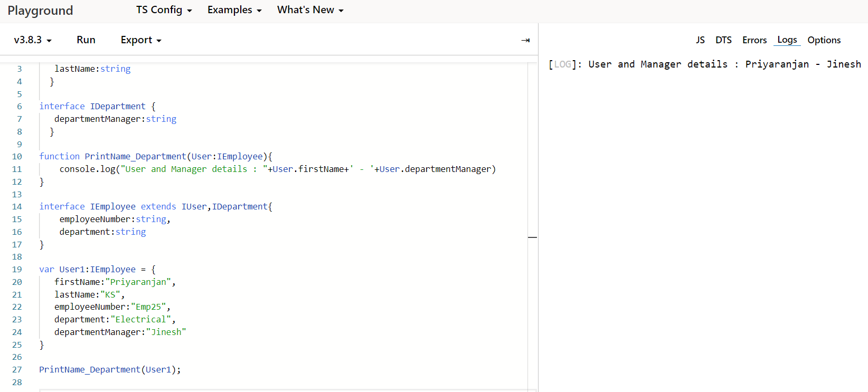Image resolution: width=868 pixels, height=392 pixels.
Task: Click the departmentManager:"Jinesh" line
Action: pos(120,332)
